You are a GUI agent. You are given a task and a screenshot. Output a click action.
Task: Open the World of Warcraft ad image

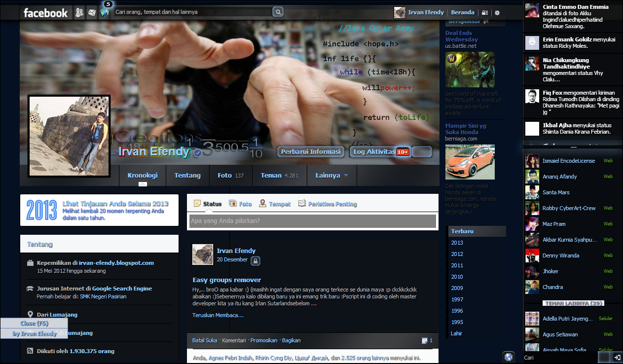pos(470,70)
